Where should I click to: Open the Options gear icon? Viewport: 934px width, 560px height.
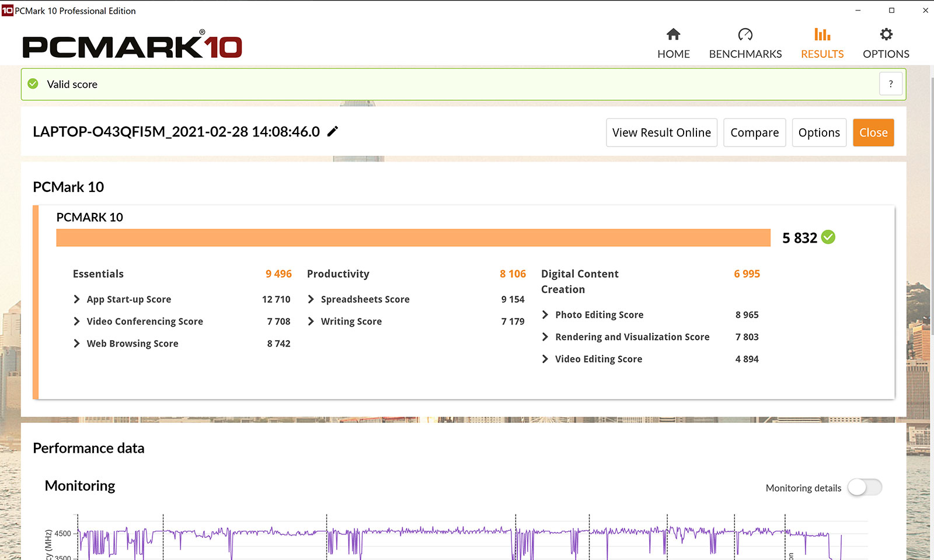pyautogui.click(x=886, y=34)
